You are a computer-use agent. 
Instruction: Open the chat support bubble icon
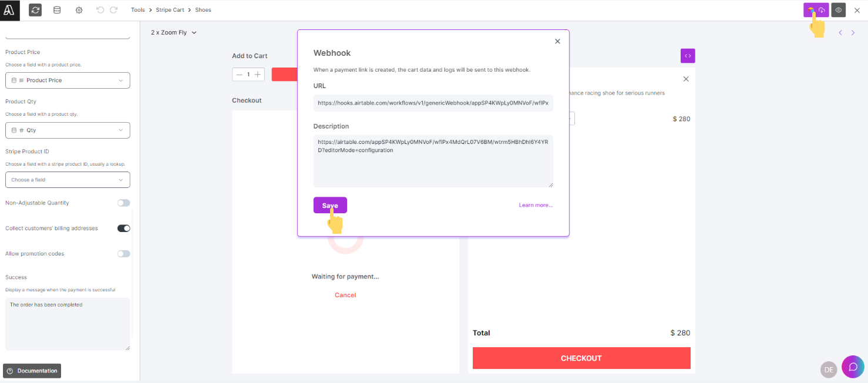(x=853, y=367)
